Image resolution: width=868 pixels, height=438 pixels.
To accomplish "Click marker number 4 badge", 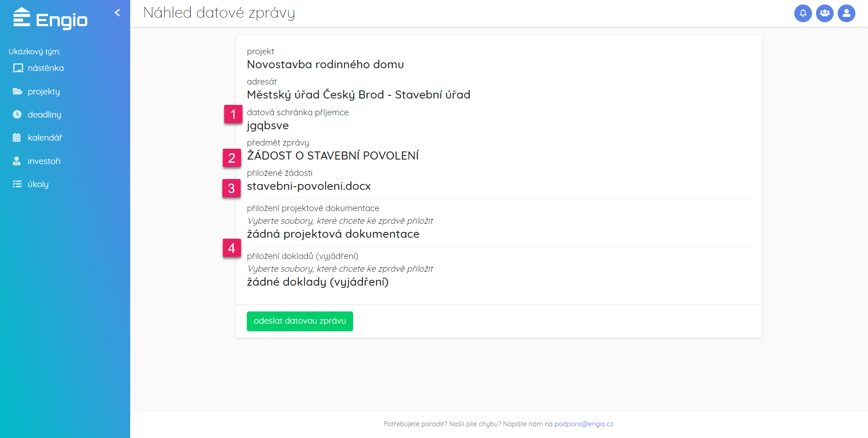I will [x=231, y=248].
